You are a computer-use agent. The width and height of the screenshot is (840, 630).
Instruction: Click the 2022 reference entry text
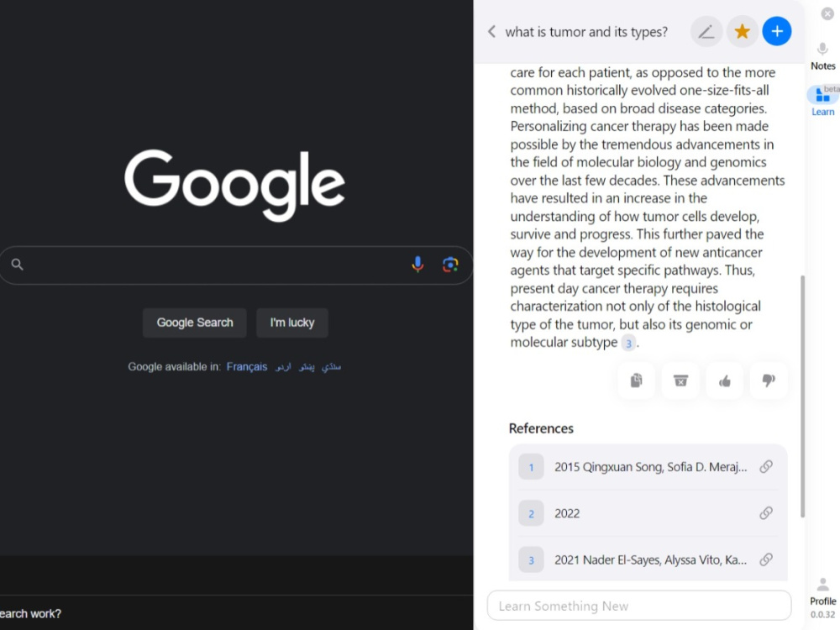tap(567, 514)
